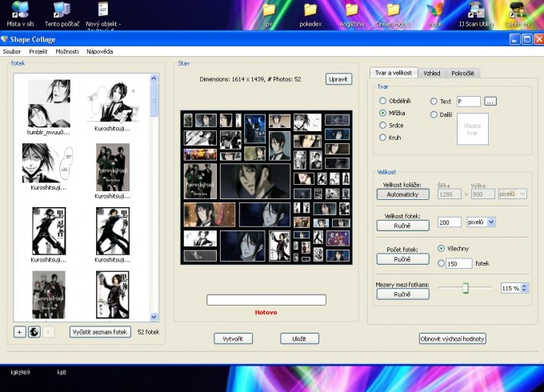Click the Upravit button

338,79
